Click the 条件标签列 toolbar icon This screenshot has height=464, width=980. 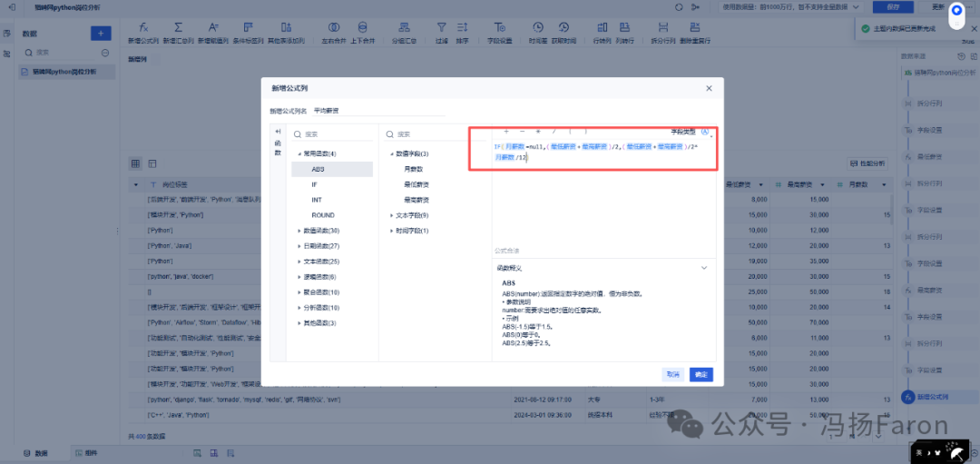tap(249, 27)
